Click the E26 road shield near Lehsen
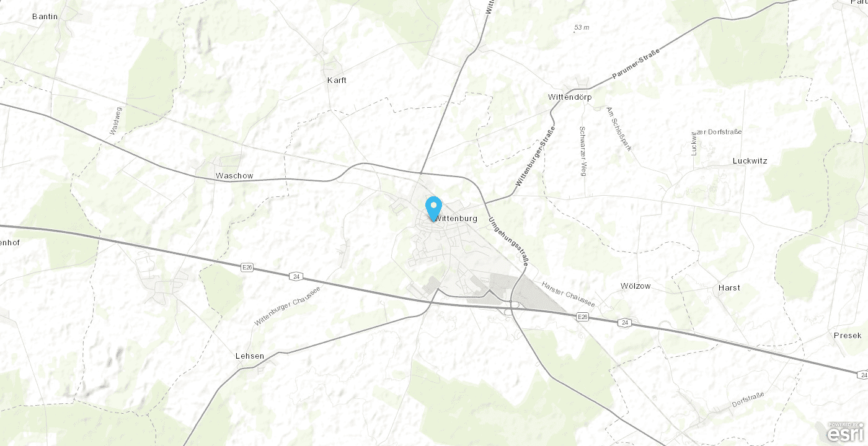 coord(247,267)
